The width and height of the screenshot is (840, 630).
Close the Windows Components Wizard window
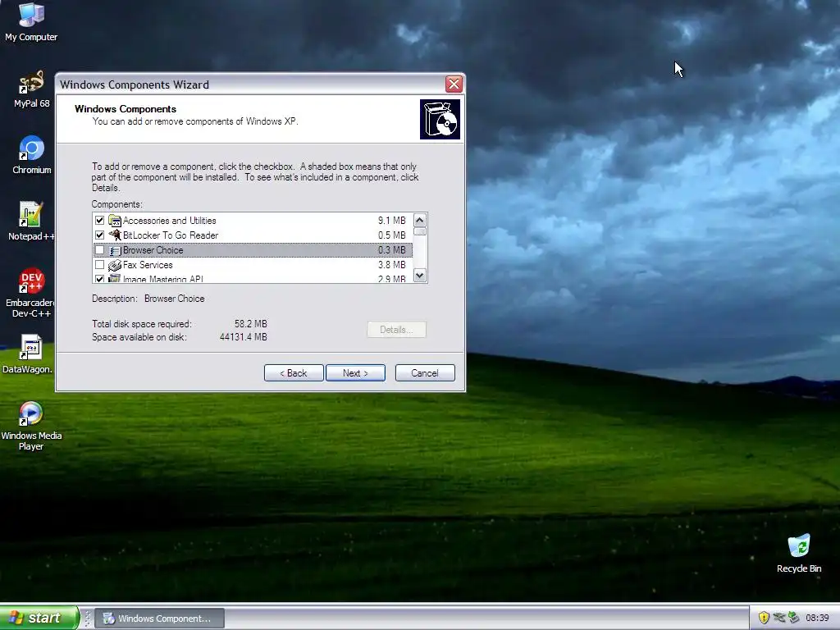click(454, 84)
